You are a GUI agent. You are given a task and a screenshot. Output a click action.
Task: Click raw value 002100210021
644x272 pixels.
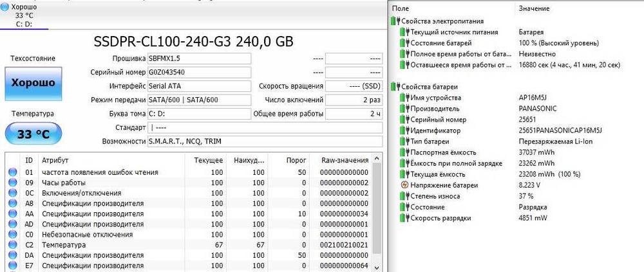(344, 245)
